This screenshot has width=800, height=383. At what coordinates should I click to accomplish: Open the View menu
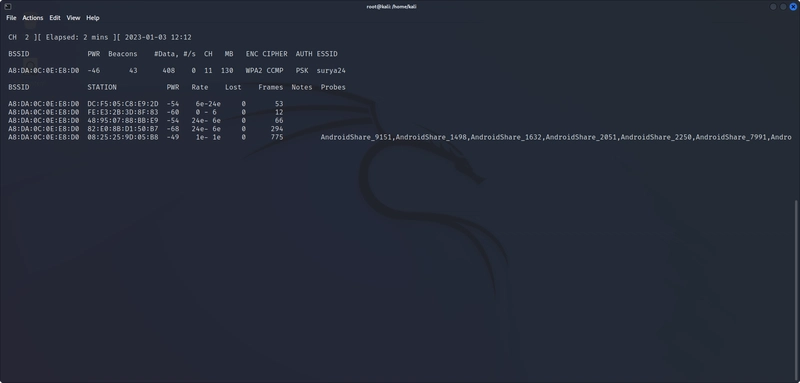pos(73,18)
